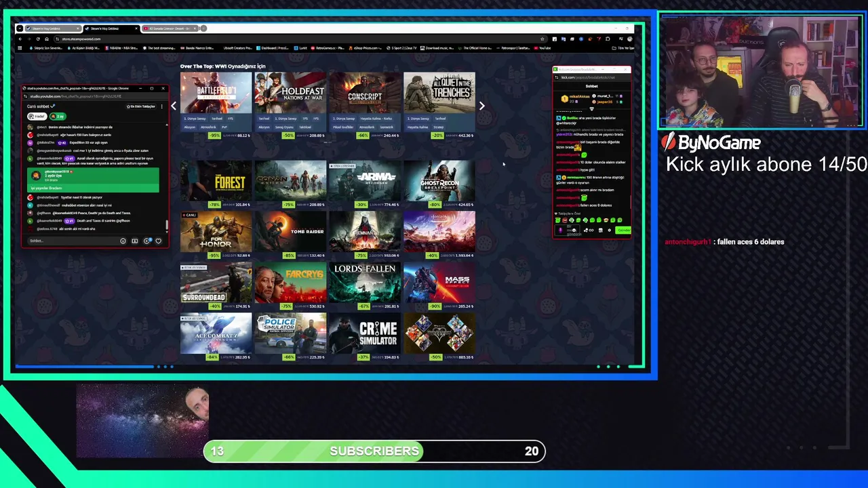
Task: Click the YouTube chat scrollbar
Action: pyautogui.click(x=166, y=225)
